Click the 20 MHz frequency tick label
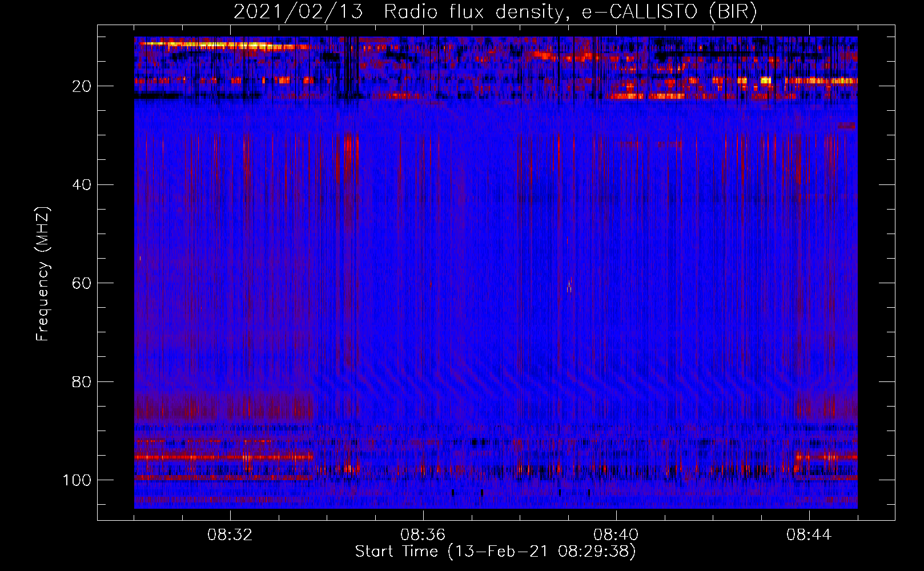Screen dimensions: 924x571 (x=82, y=86)
